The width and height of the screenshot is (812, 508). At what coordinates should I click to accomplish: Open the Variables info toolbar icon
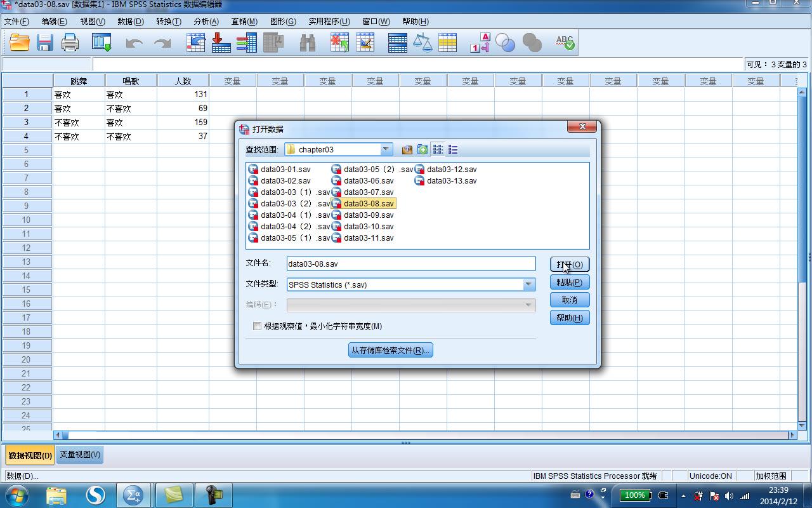pos(246,43)
